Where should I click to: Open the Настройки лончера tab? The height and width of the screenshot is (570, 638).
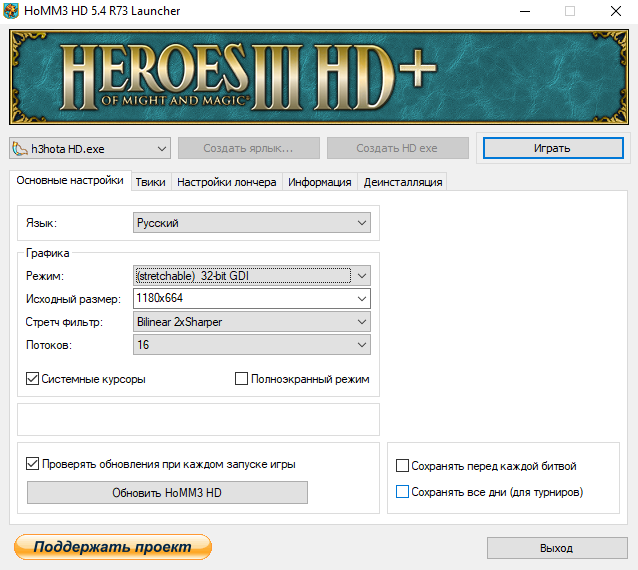226,182
